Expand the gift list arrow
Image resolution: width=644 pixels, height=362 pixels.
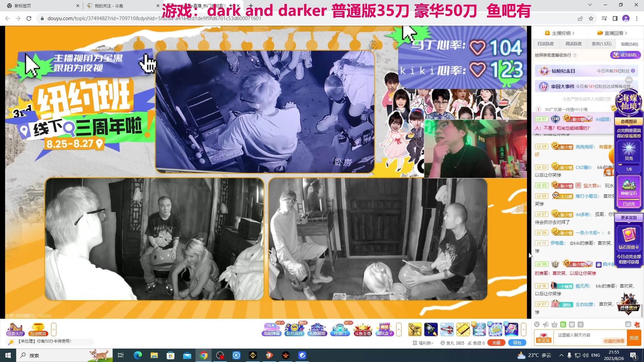point(524,329)
